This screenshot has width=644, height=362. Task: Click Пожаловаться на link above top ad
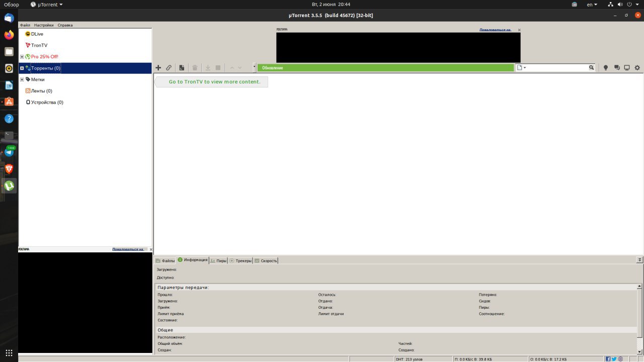point(495,30)
